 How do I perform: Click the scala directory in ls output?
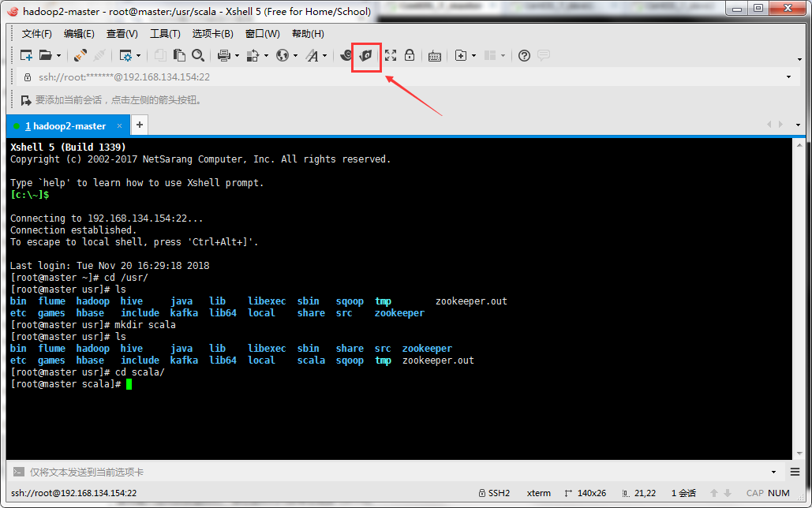[311, 360]
